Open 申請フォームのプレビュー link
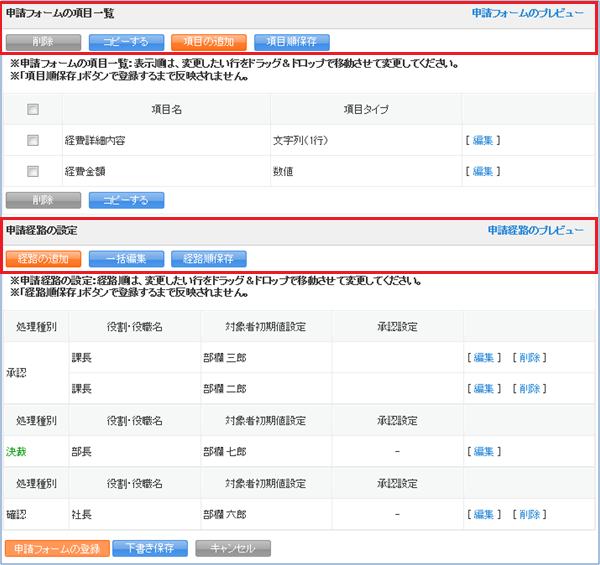Viewport: 600px width, 565px height. coord(527,15)
